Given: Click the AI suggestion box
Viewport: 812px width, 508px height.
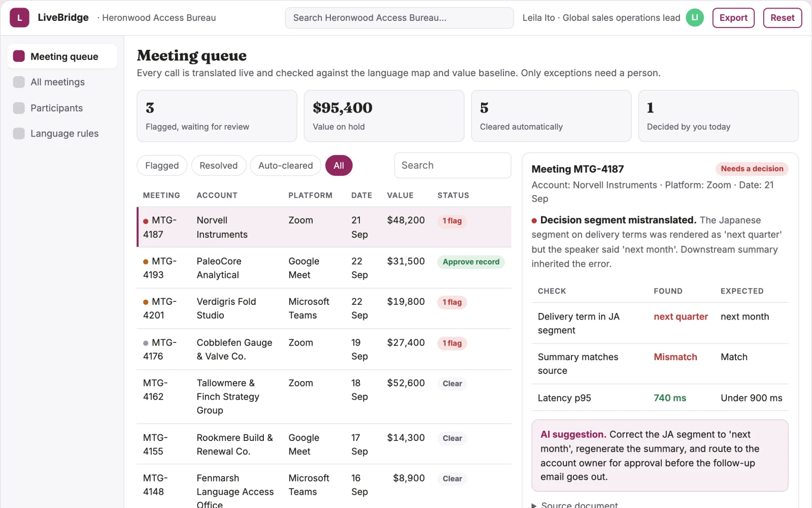Looking at the screenshot, I should (660, 456).
